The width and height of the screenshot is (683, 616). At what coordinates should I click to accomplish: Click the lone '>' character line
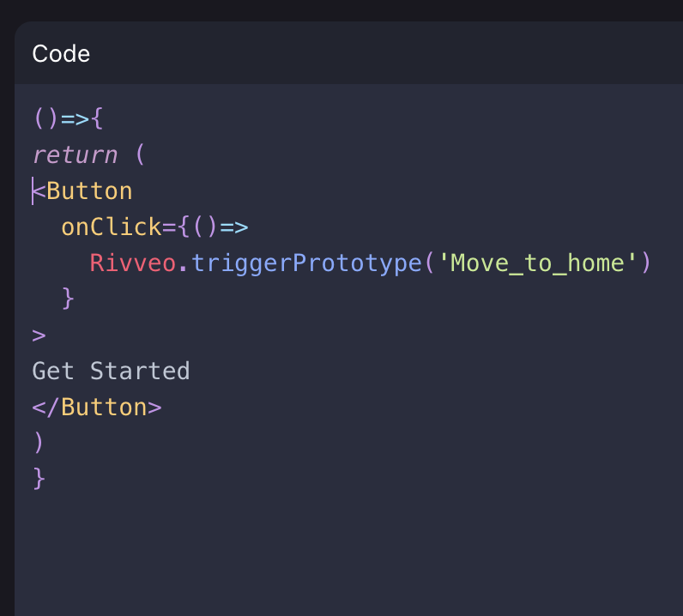click(39, 335)
